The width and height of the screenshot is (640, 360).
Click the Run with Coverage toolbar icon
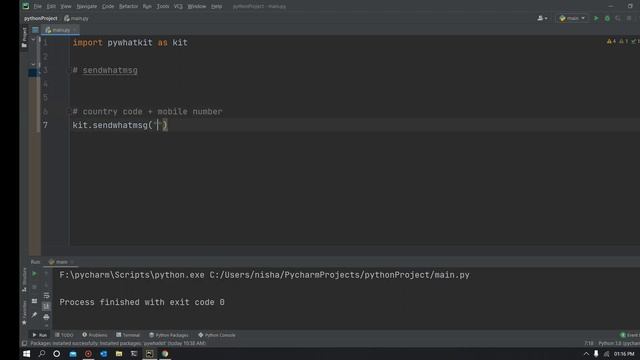(x=618, y=18)
